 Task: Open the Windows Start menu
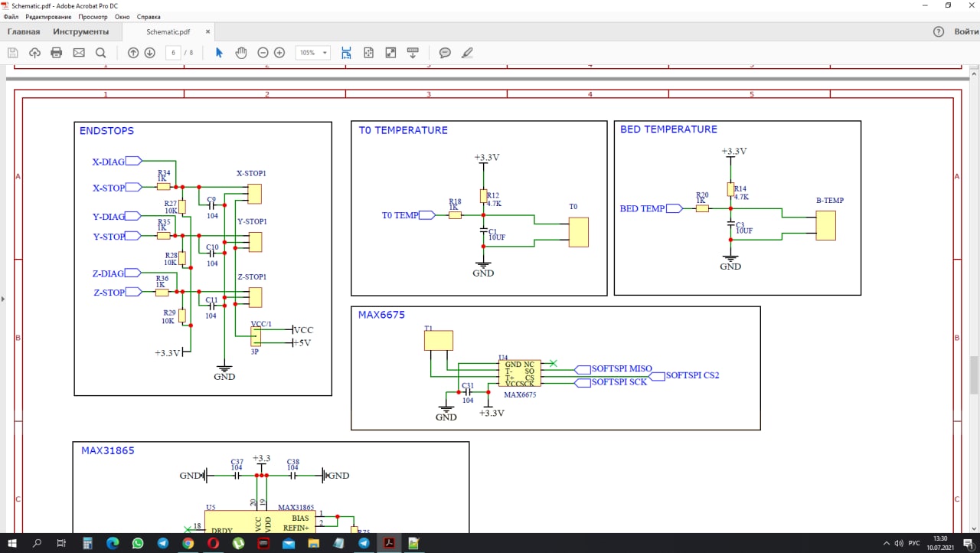click(x=12, y=543)
